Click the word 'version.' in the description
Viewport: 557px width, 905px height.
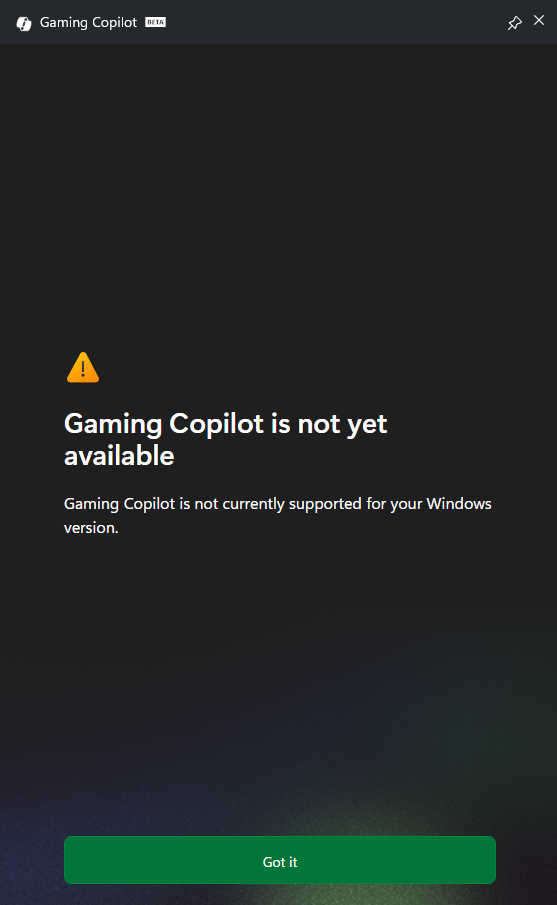[x=91, y=528]
